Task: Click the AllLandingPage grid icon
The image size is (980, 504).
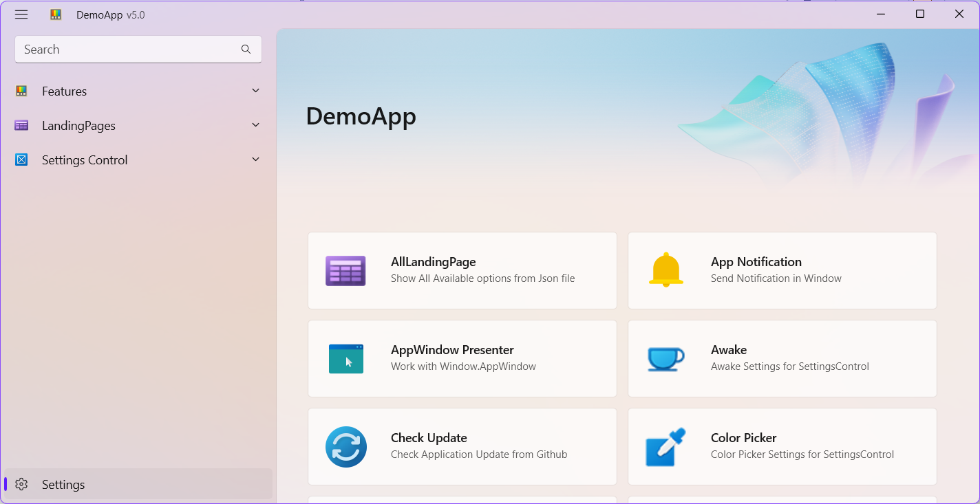Action: pyautogui.click(x=345, y=271)
